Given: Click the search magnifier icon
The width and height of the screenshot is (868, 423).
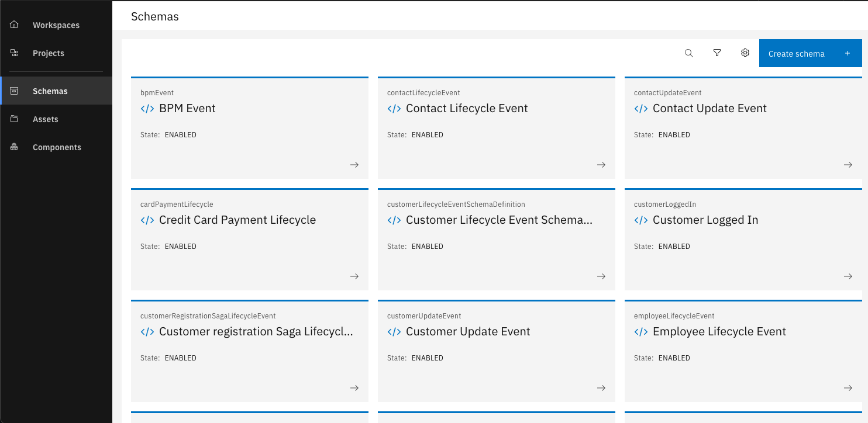Looking at the screenshot, I should pyautogui.click(x=688, y=53).
